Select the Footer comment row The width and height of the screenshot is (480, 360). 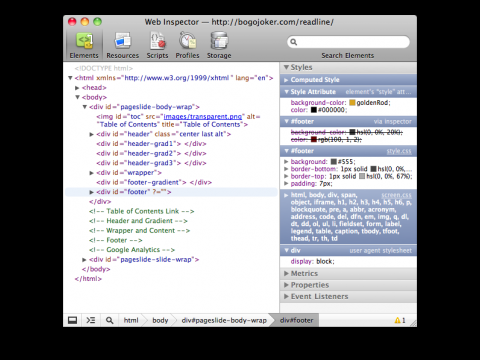[x=116, y=240]
